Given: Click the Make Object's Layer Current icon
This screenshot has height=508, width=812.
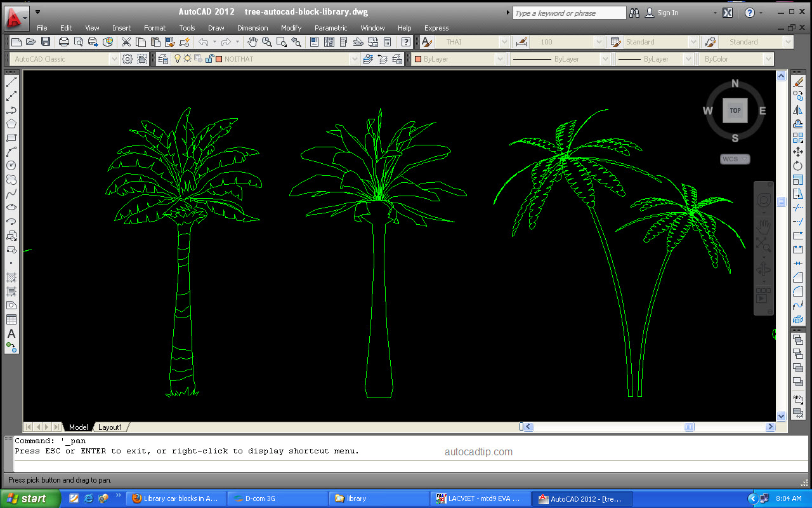Looking at the screenshot, I should click(367, 59).
